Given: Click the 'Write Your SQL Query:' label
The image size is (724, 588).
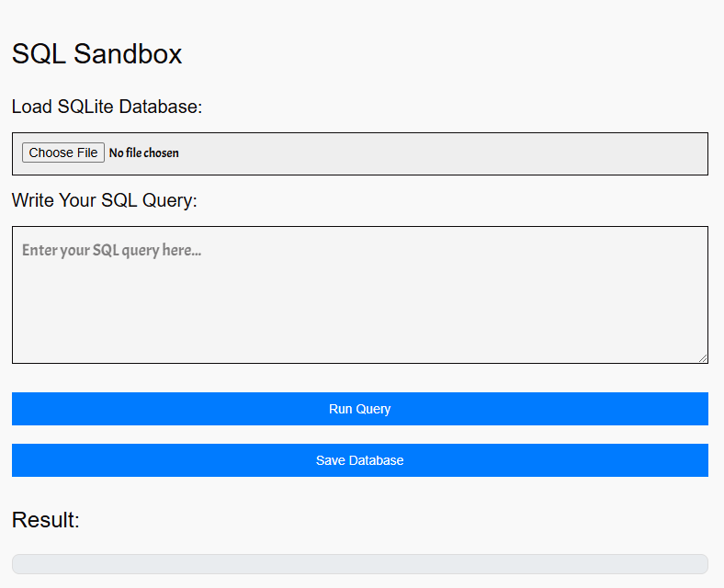Looking at the screenshot, I should point(105,200).
